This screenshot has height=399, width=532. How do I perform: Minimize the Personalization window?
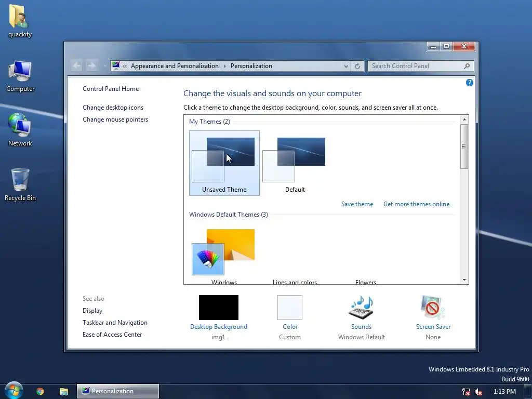coord(433,46)
